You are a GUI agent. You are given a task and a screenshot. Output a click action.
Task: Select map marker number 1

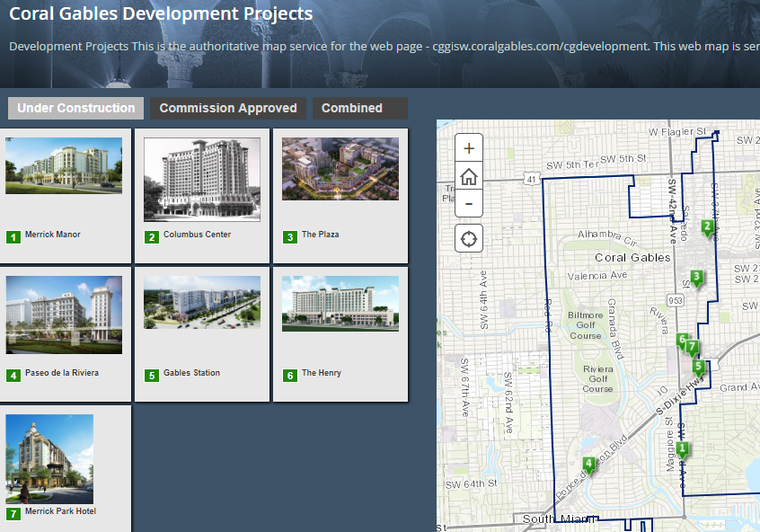point(683,449)
